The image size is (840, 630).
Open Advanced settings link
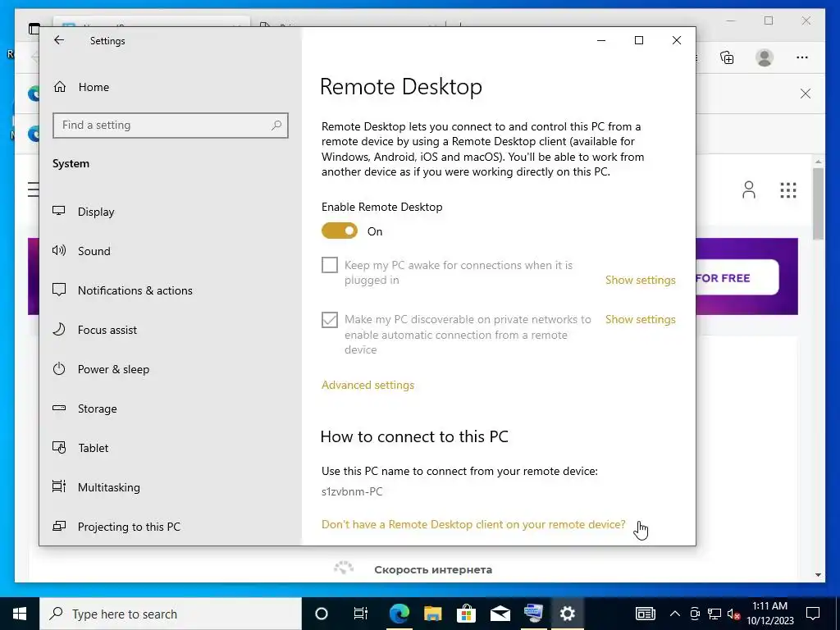click(x=367, y=385)
